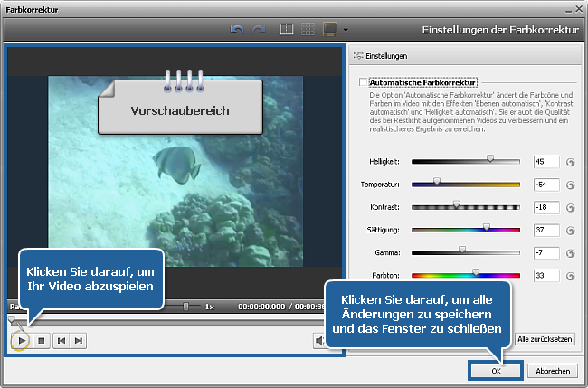The image size is (588, 388).
Task: Click the redo arrow in toolbar
Action: 259,30
